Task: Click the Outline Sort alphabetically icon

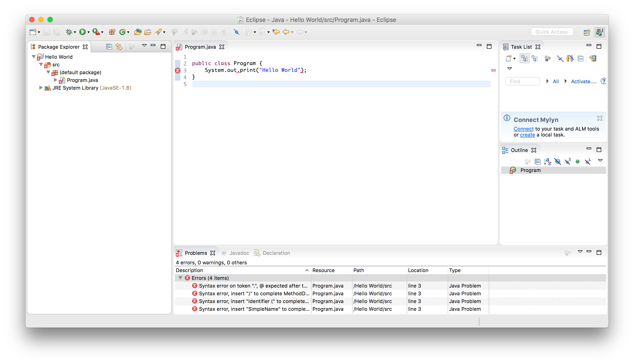Action: click(547, 162)
